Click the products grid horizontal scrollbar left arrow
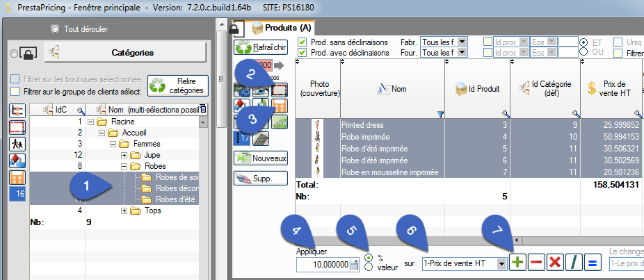Image resolution: width=644 pixels, height=280 pixels. (x=516, y=240)
